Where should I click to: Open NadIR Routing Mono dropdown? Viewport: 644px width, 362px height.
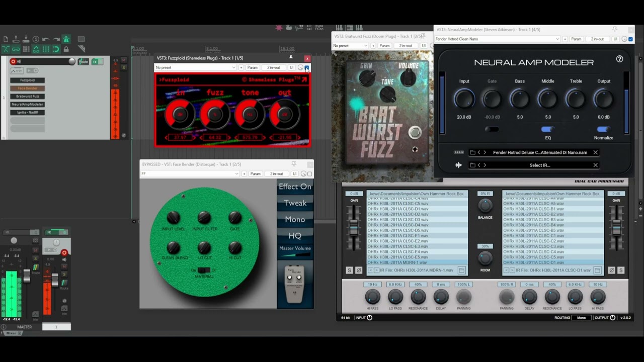click(x=581, y=318)
